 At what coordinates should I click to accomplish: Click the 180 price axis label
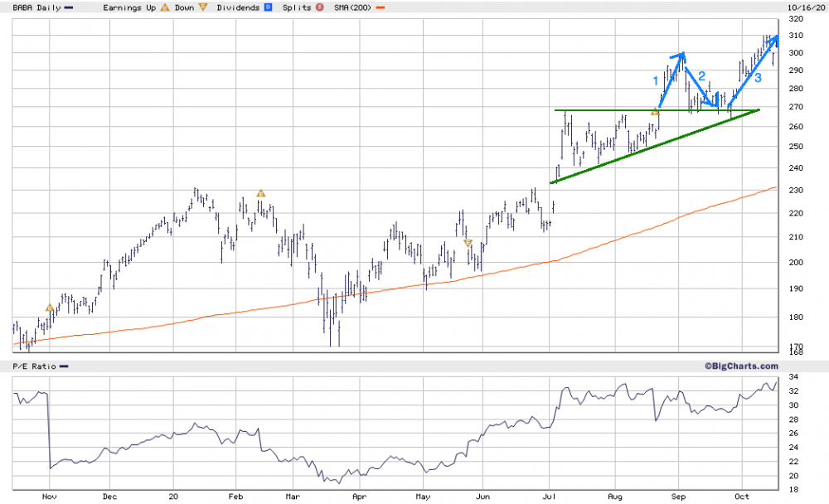(796, 317)
